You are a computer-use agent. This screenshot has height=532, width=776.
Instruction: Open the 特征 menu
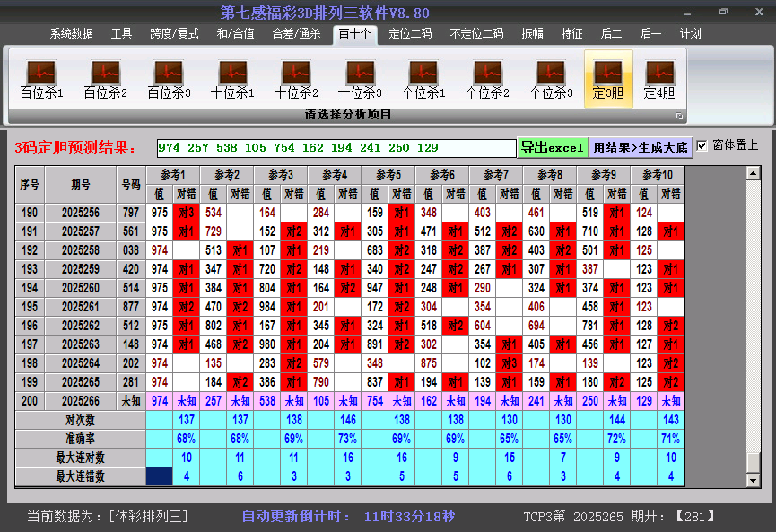[x=572, y=33]
